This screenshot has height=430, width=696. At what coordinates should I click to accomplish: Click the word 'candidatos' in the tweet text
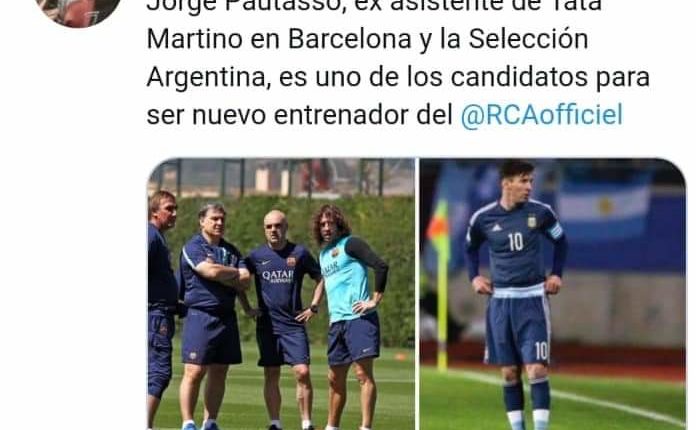[519, 77]
